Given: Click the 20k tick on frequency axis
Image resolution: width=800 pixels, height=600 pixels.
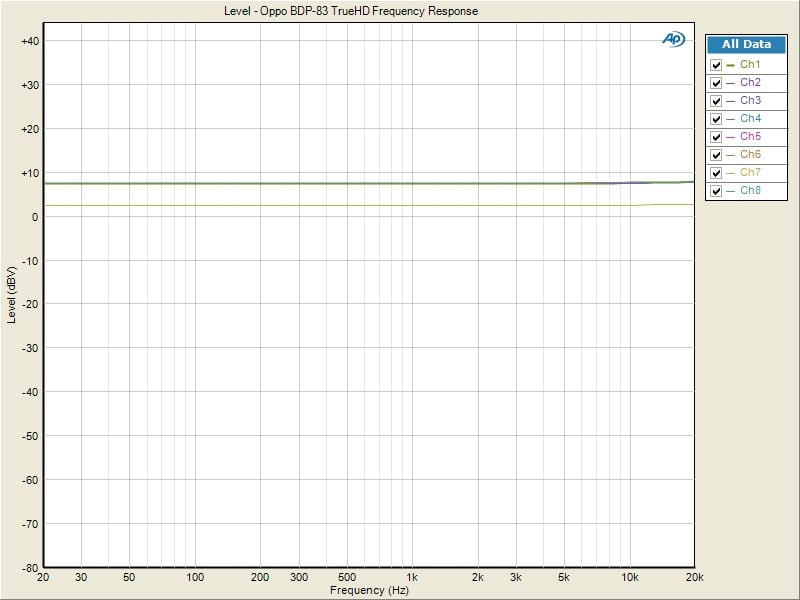Looking at the screenshot, I should (x=693, y=578).
